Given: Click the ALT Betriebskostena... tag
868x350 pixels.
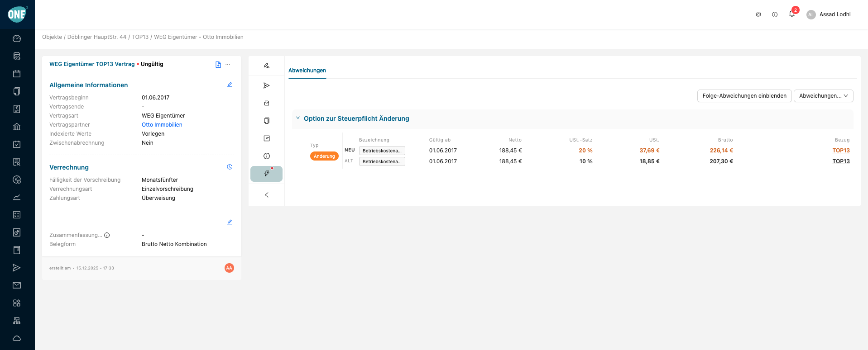Looking at the screenshot, I should [x=382, y=161].
